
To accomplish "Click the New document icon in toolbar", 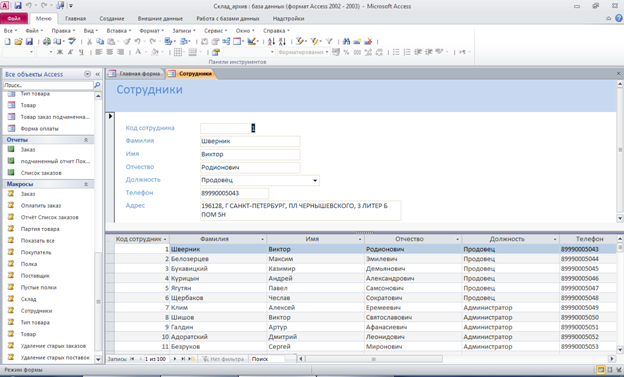I will (8, 41).
